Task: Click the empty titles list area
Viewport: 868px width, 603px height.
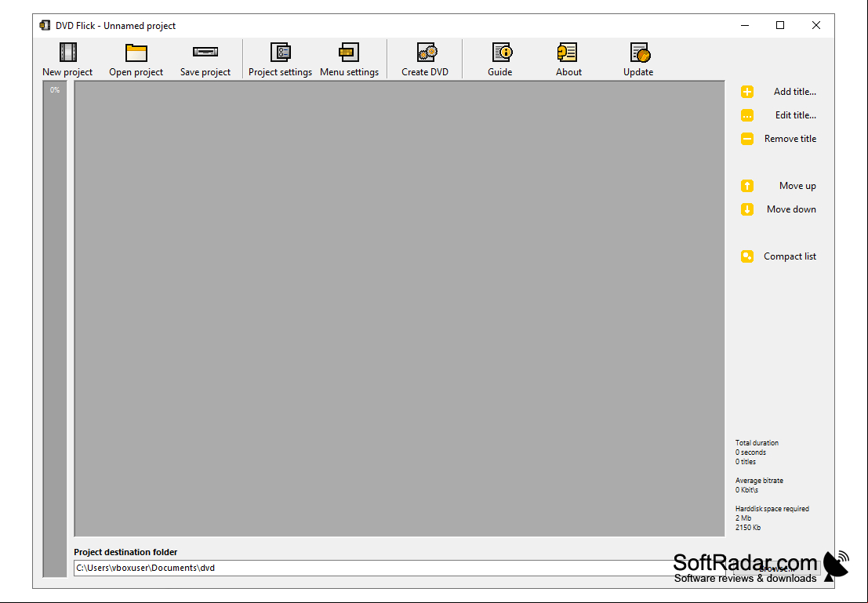Action: click(x=399, y=308)
